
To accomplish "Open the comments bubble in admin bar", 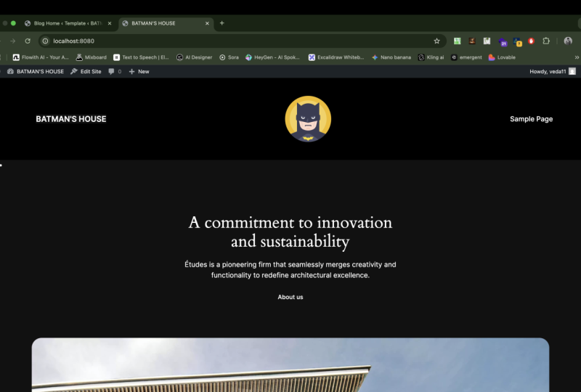I will [x=115, y=72].
